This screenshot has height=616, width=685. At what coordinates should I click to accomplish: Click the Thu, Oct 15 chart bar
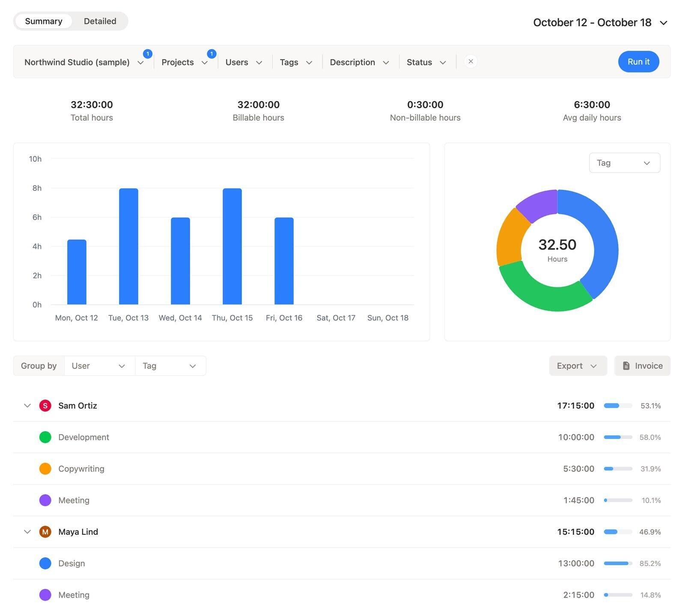[232, 246]
